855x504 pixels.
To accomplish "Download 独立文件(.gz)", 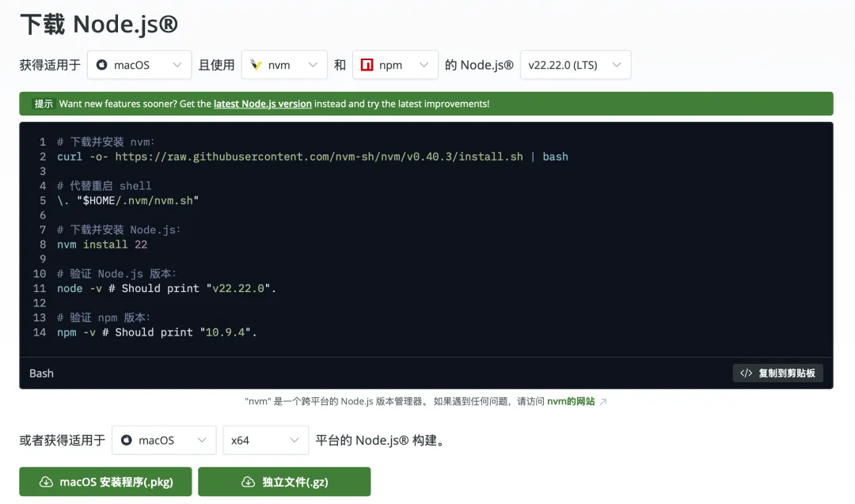I will point(284,482).
